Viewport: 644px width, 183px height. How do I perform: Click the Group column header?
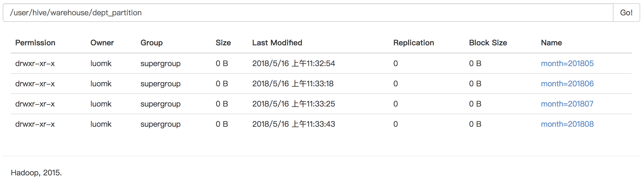coord(151,43)
